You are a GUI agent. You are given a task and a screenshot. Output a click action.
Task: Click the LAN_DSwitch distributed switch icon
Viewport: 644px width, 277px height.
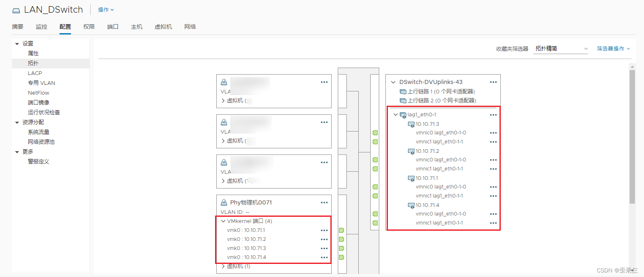[x=16, y=10]
